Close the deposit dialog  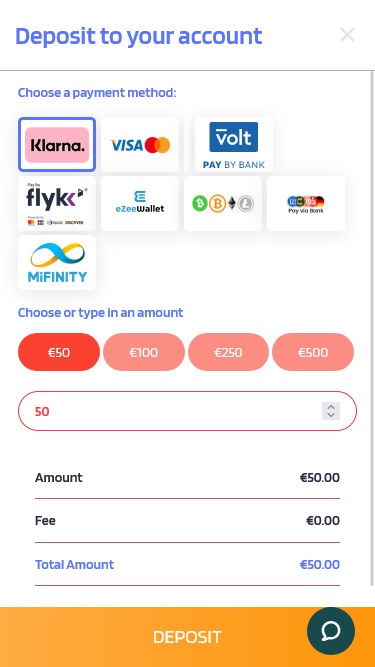(347, 35)
